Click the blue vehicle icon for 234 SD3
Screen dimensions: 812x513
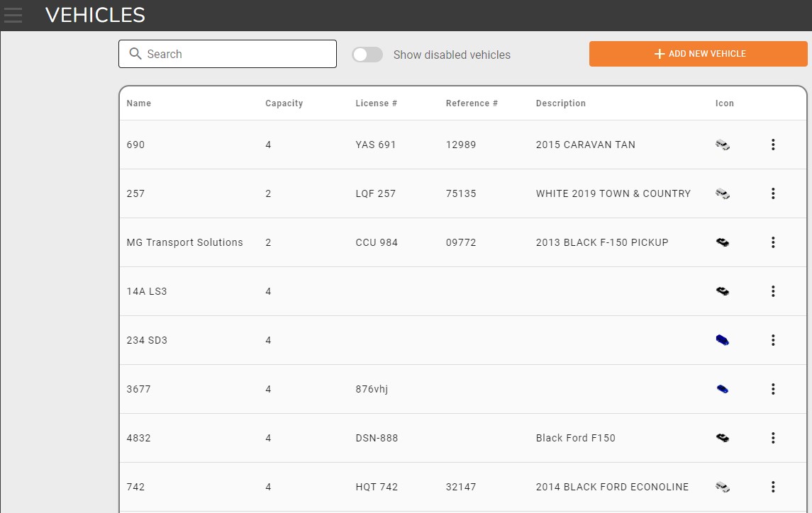click(x=722, y=340)
